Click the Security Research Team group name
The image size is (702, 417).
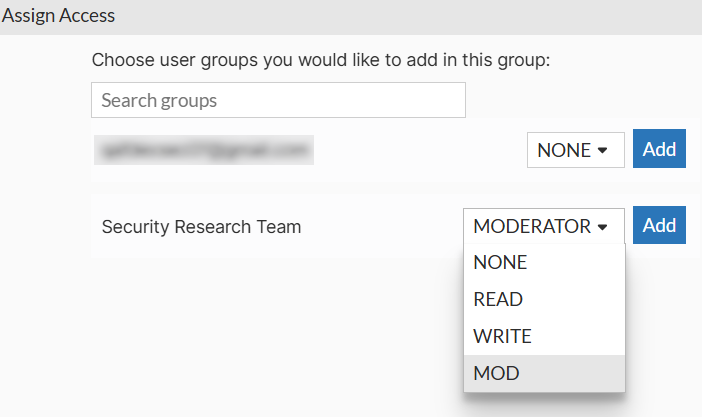pyautogui.click(x=201, y=227)
